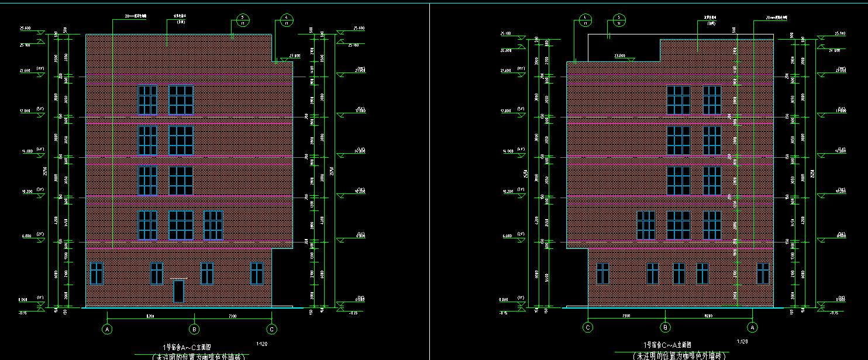Click leftmost callout bubble above the right elevation
The height and width of the screenshot is (360, 868).
585,20
